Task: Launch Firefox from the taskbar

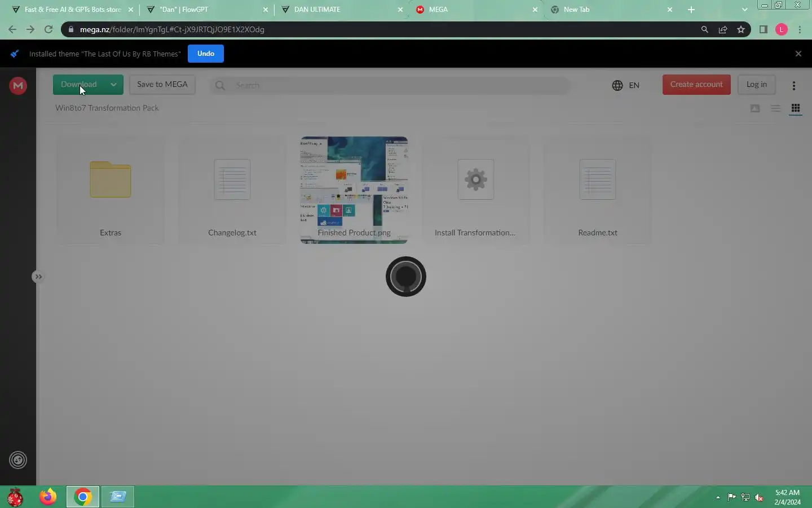Action: (x=48, y=497)
